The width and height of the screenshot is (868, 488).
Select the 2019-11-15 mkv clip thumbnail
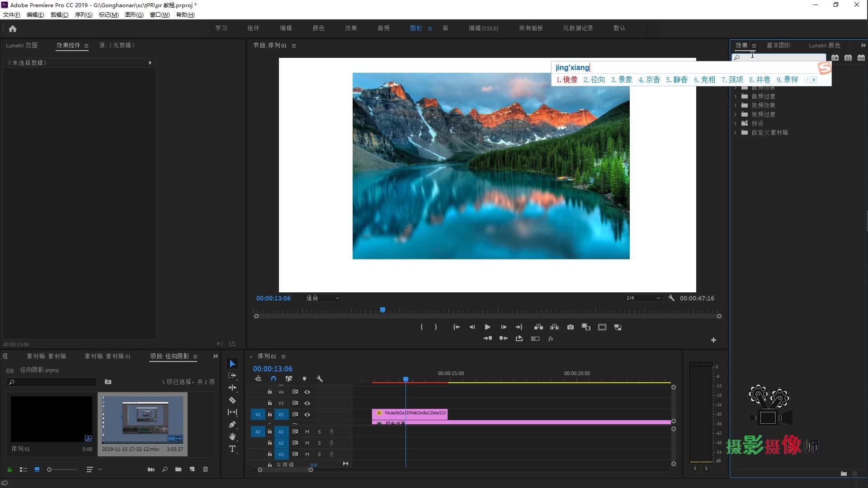142,418
